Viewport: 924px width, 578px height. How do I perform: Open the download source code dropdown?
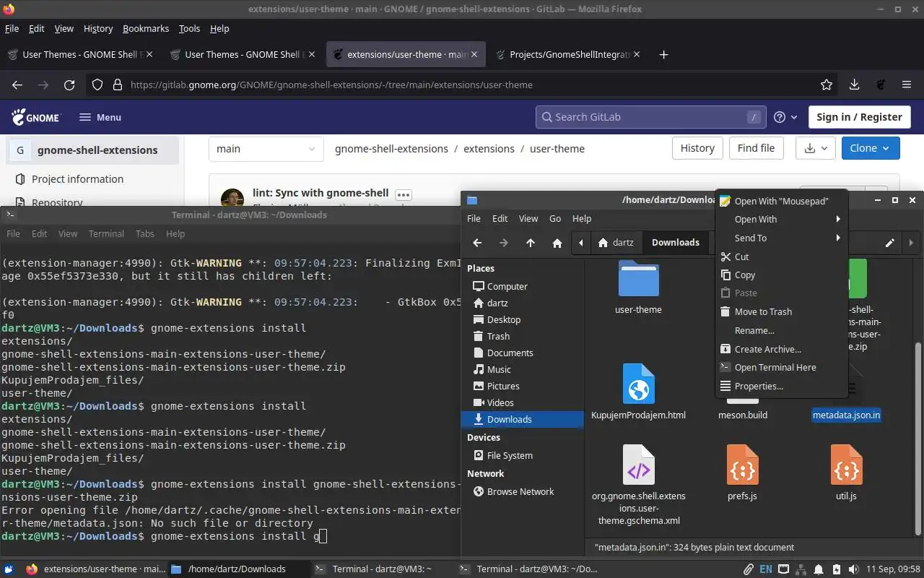click(816, 148)
